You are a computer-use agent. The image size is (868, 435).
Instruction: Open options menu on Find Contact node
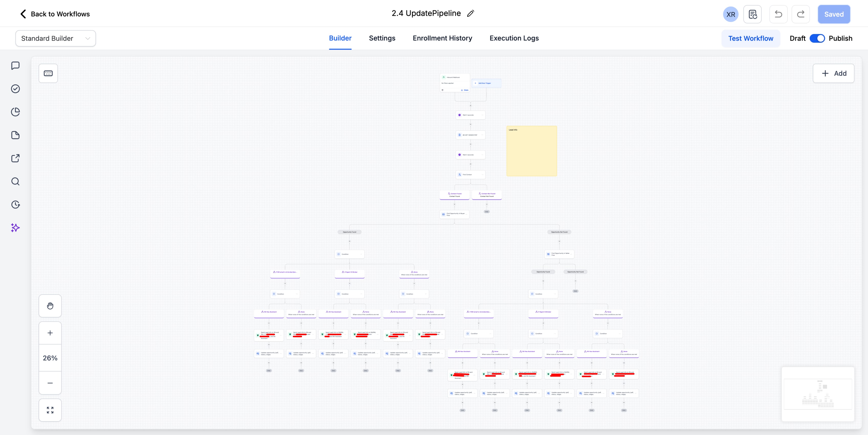(x=482, y=175)
